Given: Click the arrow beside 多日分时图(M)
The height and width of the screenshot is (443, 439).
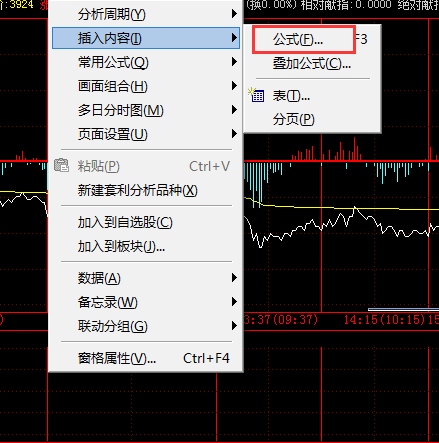Looking at the screenshot, I should pyautogui.click(x=234, y=110).
